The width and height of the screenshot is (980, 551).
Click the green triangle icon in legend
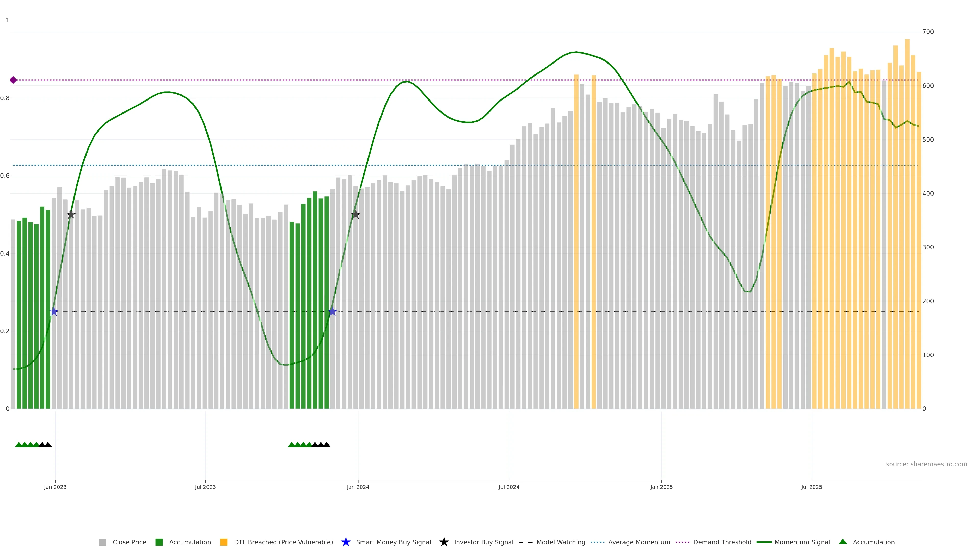[843, 542]
